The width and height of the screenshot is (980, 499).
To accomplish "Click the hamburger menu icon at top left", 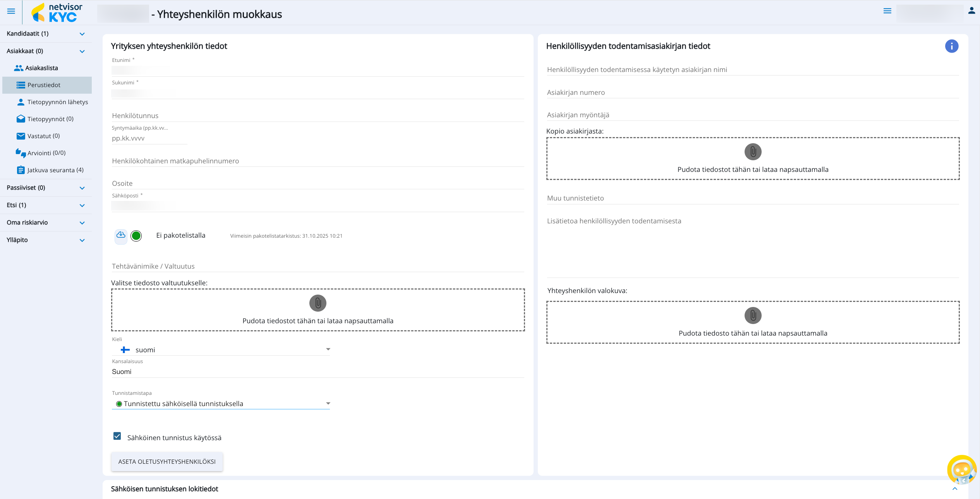I will (11, 11).
